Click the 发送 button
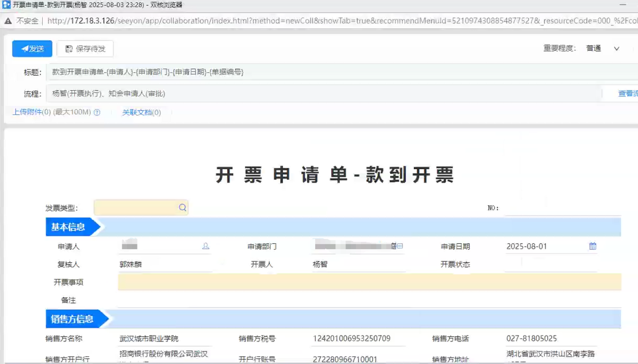 tap(32, 49)
